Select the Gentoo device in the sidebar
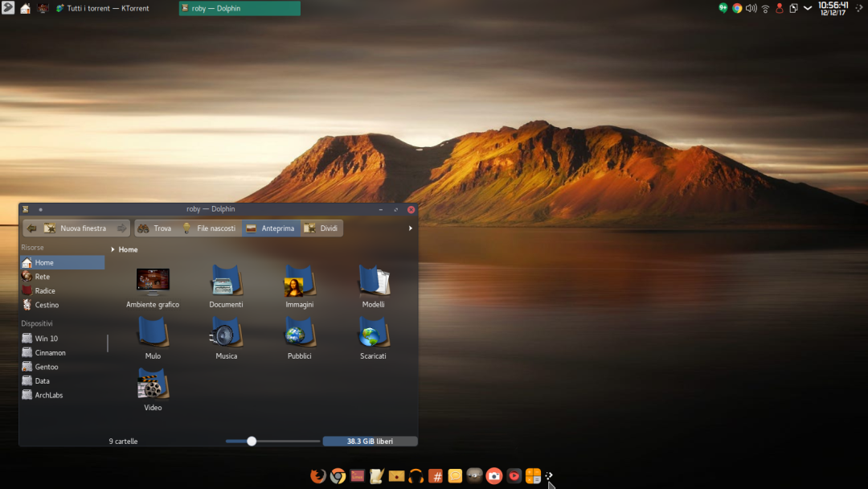 pos(47,367)
